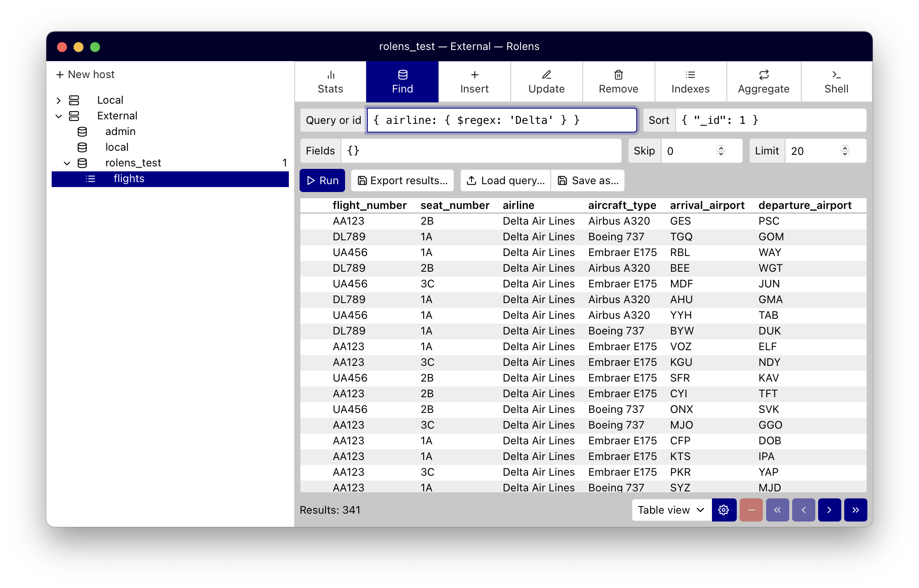Expand the Local host tree node
Viewport: 919px width, 588px height.
[59, 100]
